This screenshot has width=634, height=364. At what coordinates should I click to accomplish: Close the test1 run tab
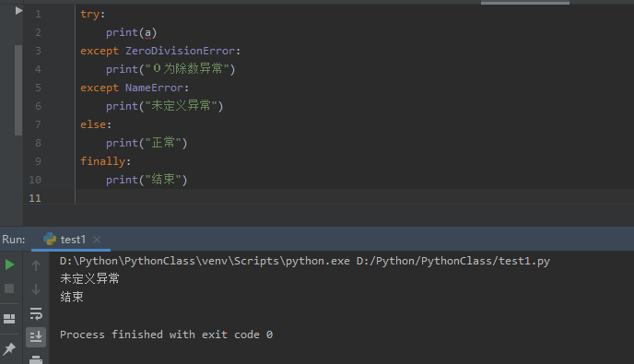point(97,240)
